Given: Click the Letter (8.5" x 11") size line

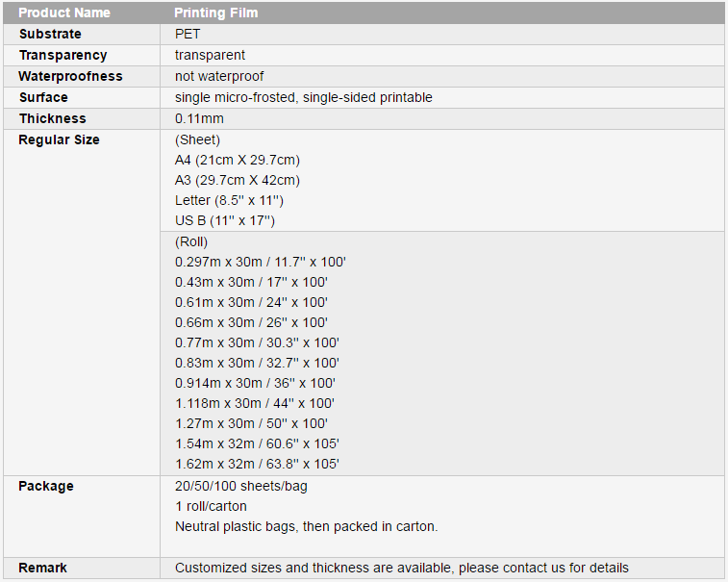Looking at the screenshot, I should [x=229, y=201].
